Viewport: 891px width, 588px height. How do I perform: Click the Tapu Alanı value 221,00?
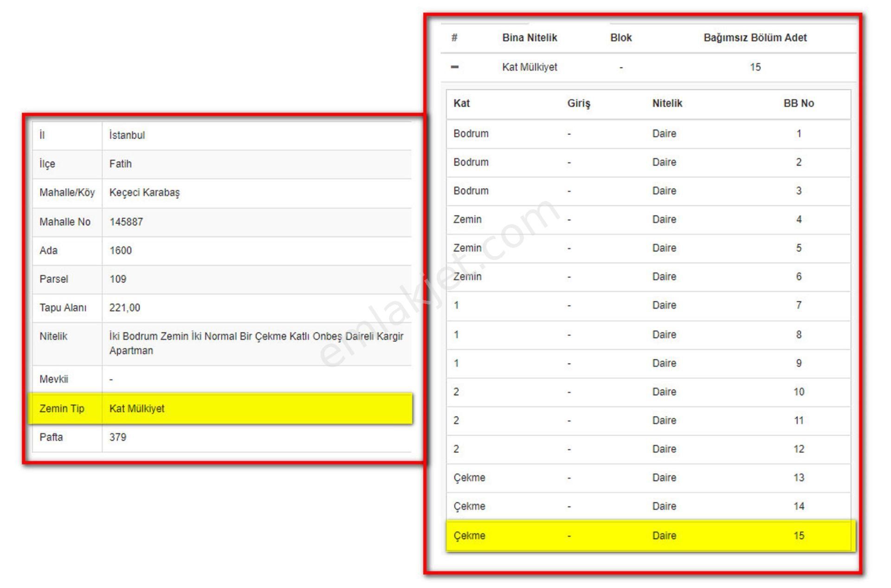coord(125,308)
